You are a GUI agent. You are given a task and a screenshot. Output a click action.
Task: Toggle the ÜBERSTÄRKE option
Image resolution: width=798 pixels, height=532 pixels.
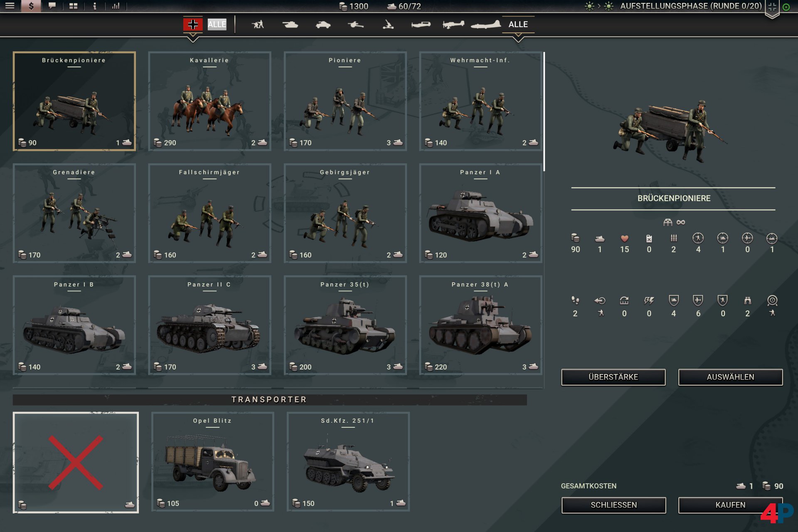coord(613,377)
